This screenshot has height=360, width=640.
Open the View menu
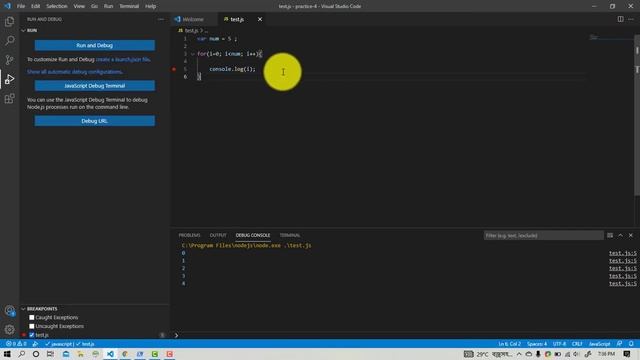tap(79, 6)
